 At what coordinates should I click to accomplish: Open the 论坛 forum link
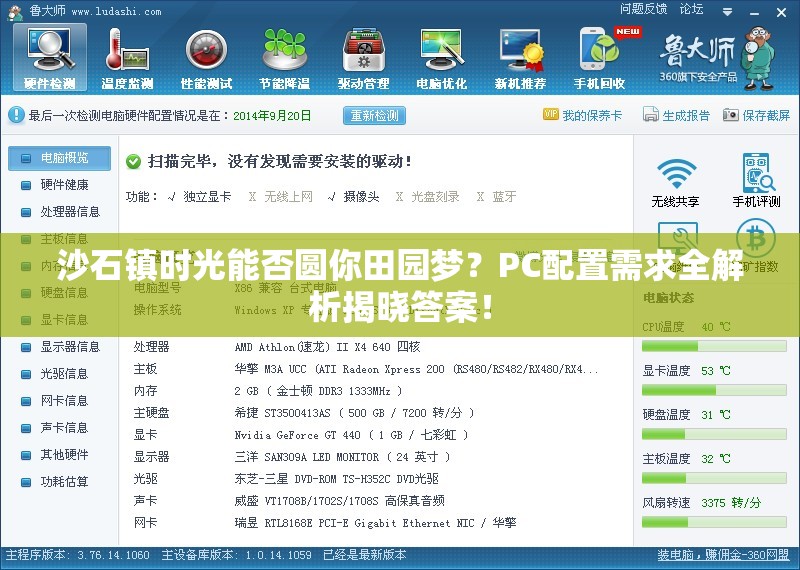[x=691, y=9]
